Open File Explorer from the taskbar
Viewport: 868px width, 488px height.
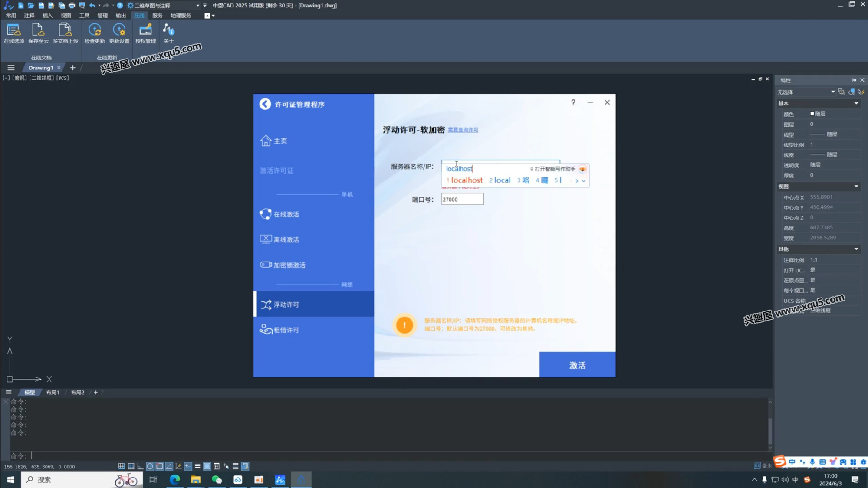(x=196, y=479)
